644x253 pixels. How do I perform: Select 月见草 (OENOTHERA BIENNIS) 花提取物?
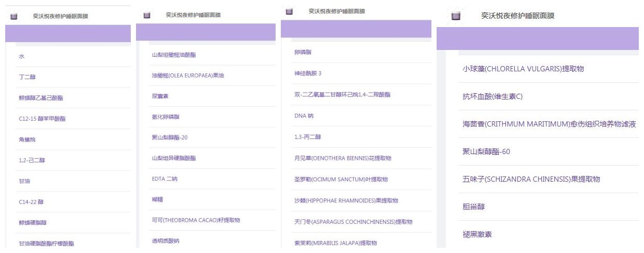[x=343, y=158]
